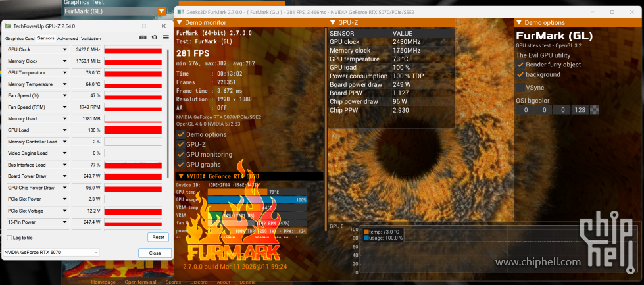
Task: Open the Board Power Draw dropdown arrow
Action: pos(64,176)
